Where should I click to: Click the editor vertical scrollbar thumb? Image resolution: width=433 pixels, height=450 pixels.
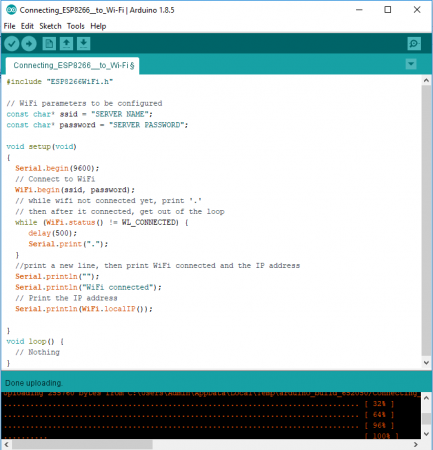(426, 221)
